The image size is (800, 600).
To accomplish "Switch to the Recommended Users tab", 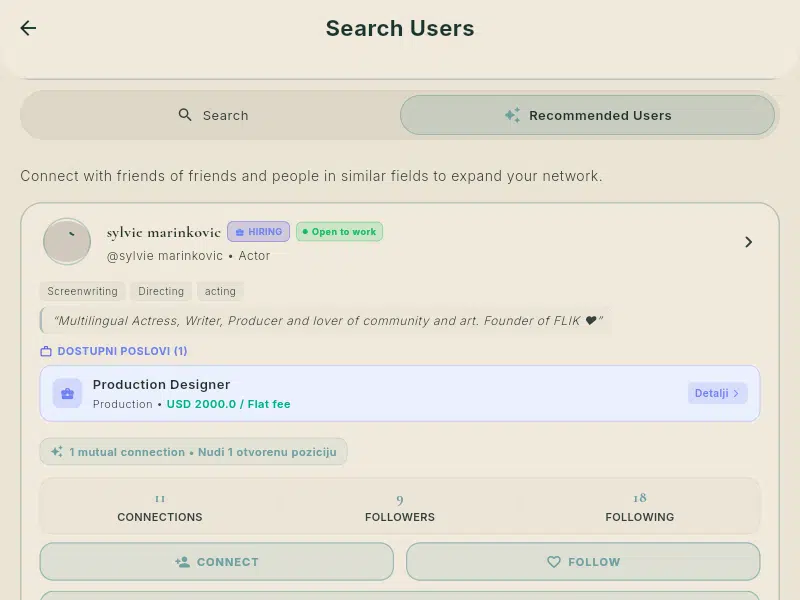I will click(587, 115).
